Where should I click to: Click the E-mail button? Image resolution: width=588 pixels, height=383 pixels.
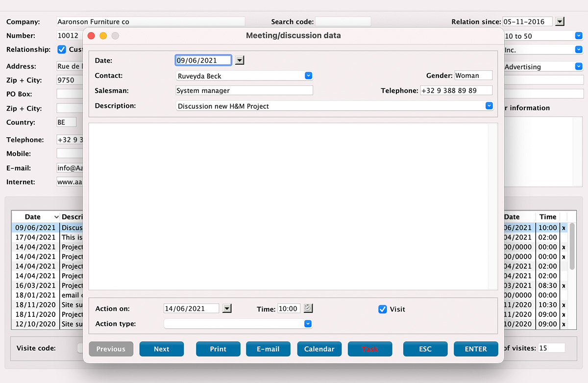point(269,349)
